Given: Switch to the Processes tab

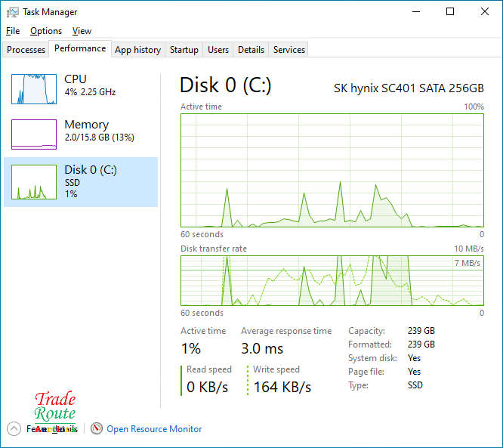Looking at the screenshot, I should tap(26, 50).
